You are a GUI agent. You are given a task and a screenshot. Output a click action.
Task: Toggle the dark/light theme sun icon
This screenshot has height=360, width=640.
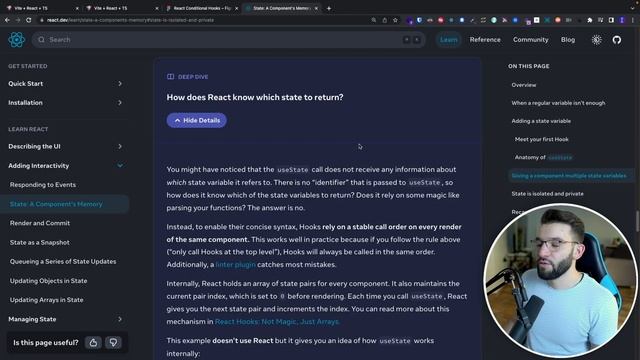pyautogui.click(x=597, y=40)
